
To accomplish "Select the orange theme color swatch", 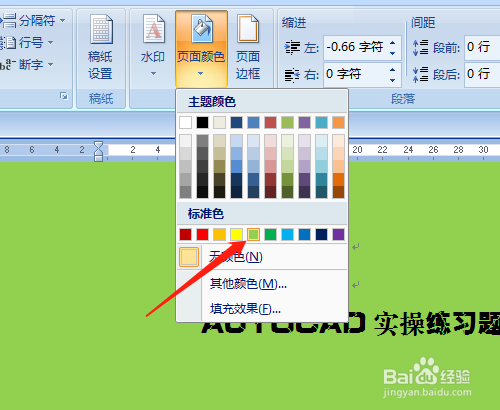I will pyautogui.click(x=338, y=122).
